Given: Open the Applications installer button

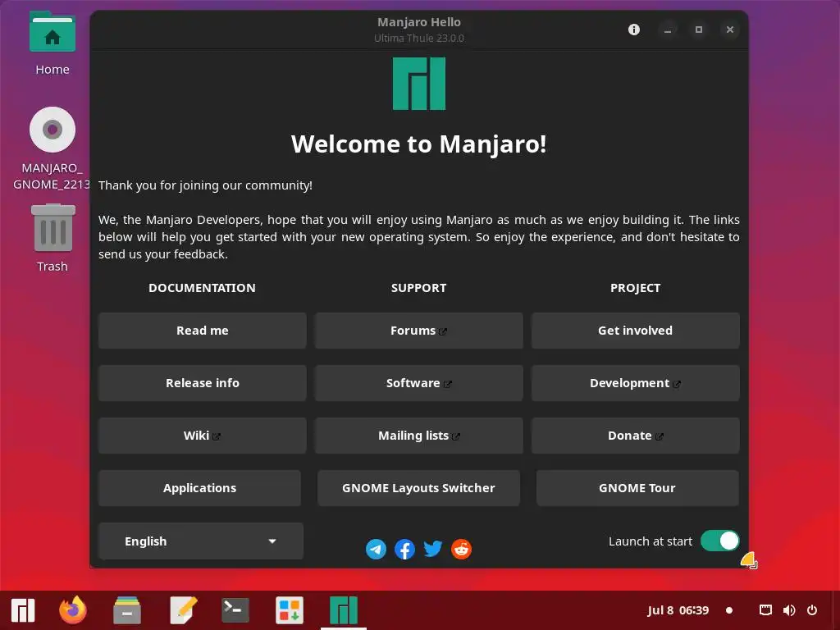Looking at the screenshot, I should point(200,488).
